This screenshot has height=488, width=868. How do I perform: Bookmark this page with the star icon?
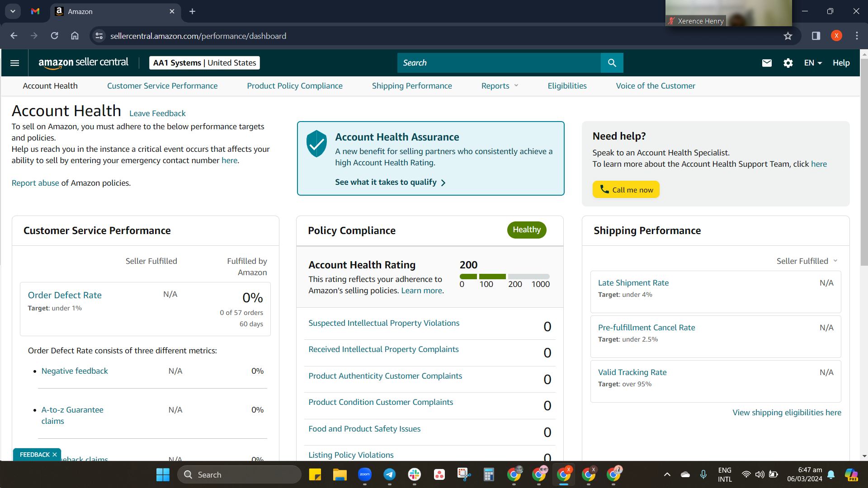coord(788,36)
